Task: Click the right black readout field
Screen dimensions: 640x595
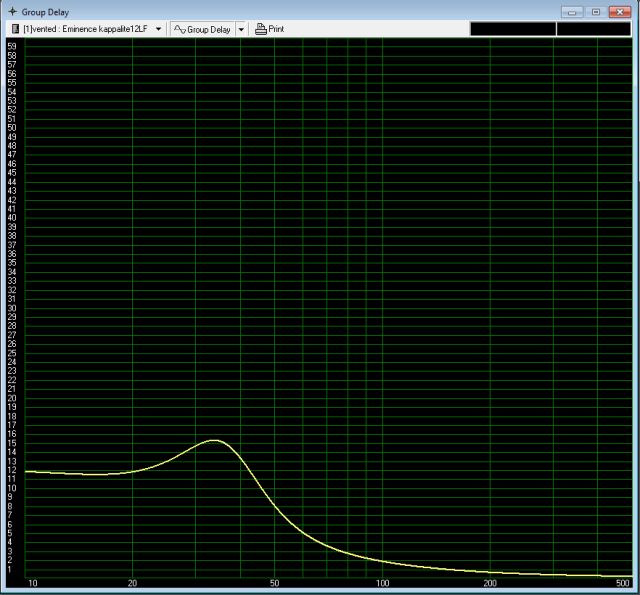Action: [x=594, y=29]
